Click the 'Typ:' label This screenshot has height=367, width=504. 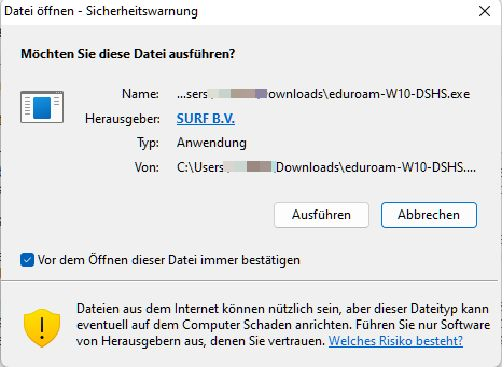pos(148,143)
